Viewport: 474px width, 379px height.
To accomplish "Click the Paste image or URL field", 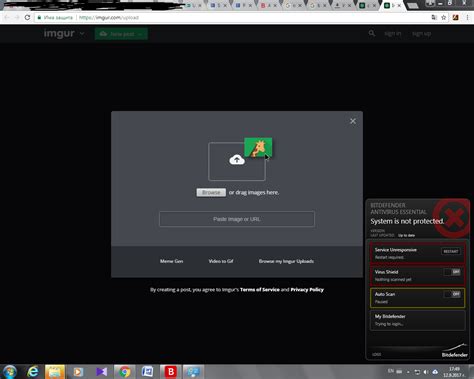I will (237, 219).
